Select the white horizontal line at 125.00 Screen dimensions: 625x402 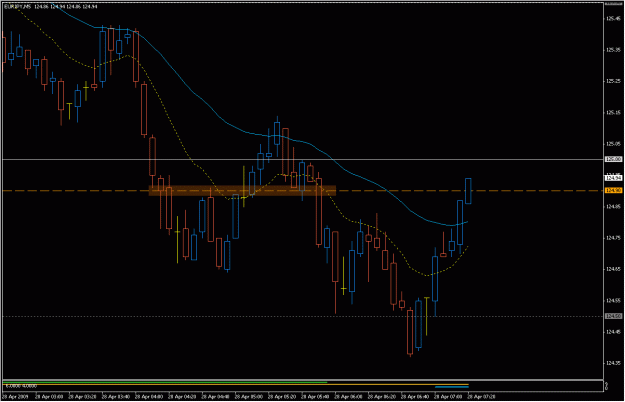tap(303, 159)
